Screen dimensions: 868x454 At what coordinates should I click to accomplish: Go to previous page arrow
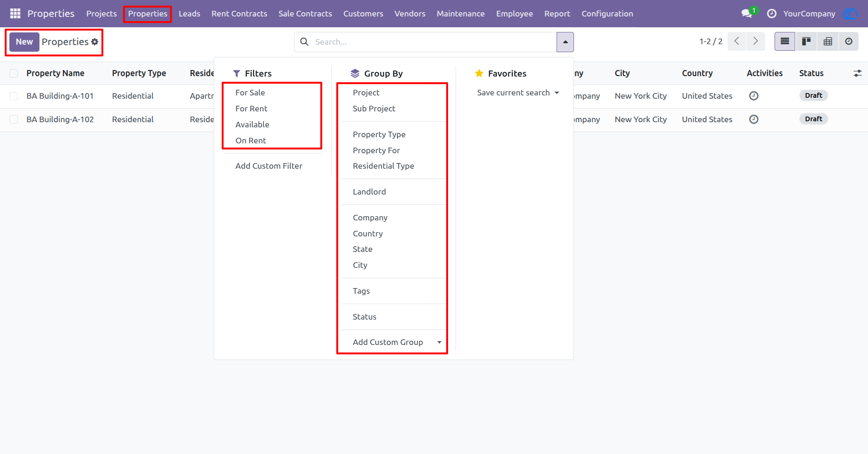coord(737,41)
